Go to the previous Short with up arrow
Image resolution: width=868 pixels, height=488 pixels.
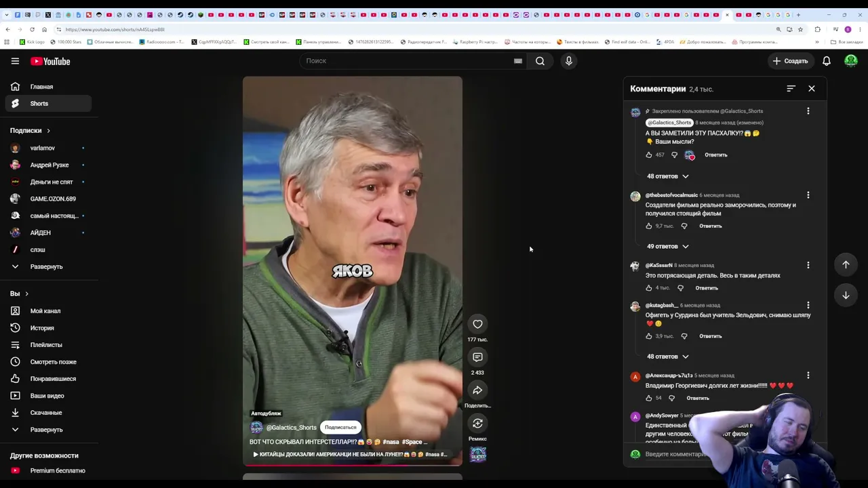click(x=846, y=264)
